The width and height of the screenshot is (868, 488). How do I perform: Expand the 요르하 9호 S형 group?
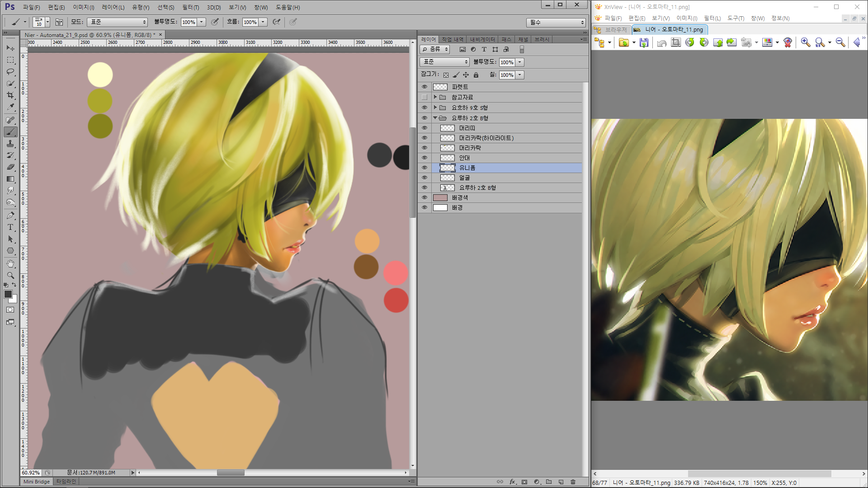tap(435, 108)
